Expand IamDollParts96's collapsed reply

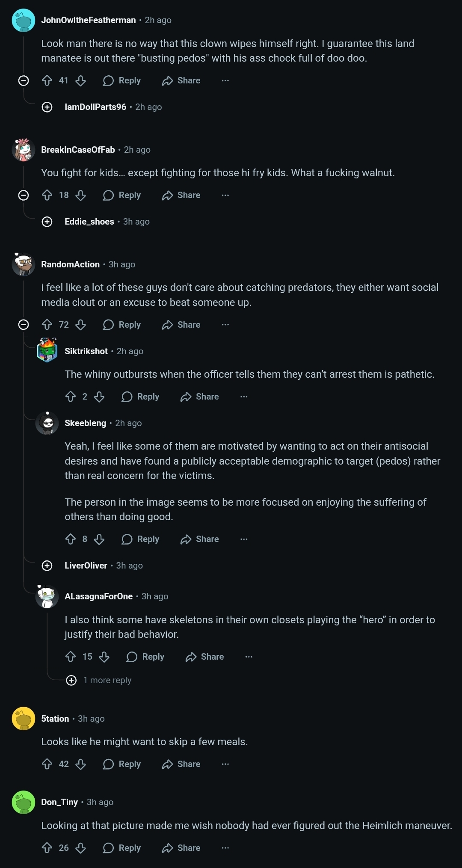pos(47,107)
